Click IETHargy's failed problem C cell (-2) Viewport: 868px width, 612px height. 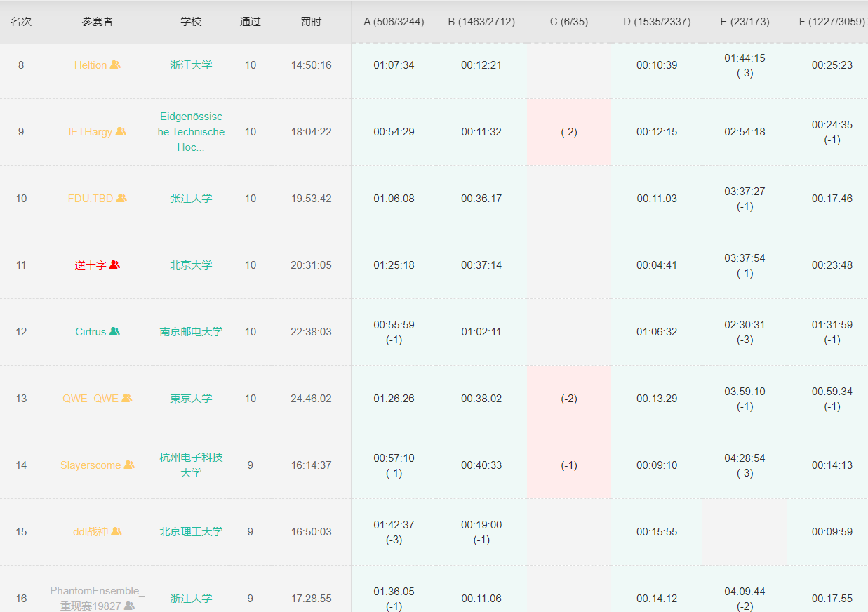[568, 132]
